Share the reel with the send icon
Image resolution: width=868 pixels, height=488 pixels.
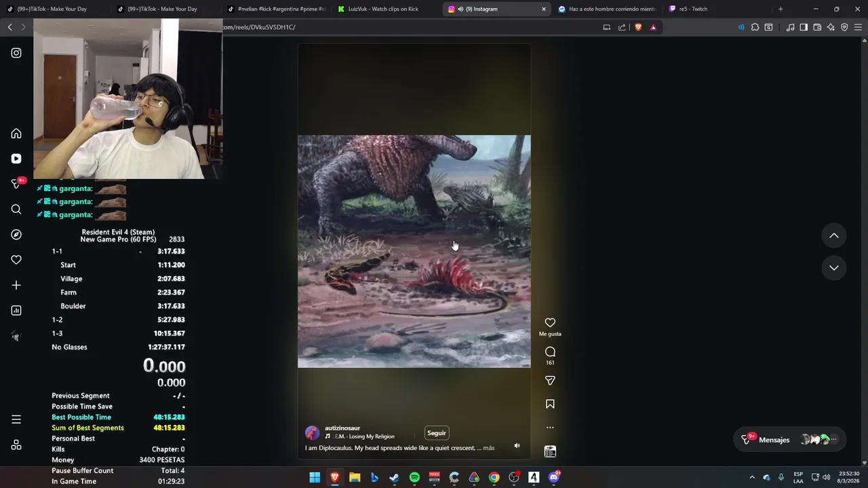[550, 381]
